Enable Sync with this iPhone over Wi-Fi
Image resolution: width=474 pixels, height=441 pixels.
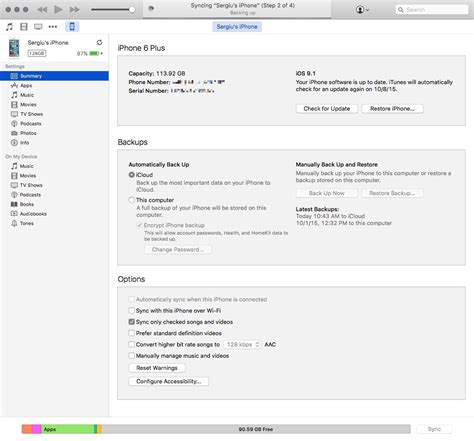click(x=132, y=311)
